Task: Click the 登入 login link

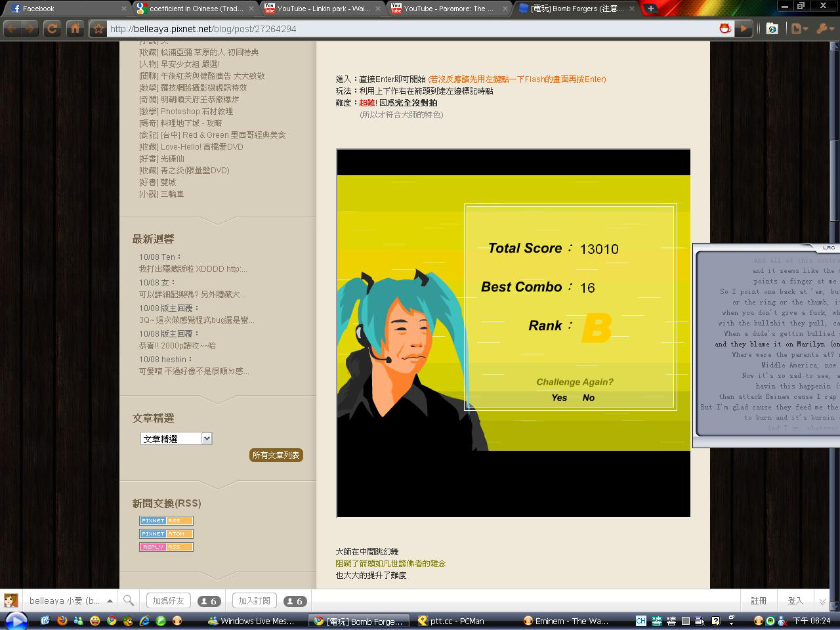Action: pos(795,600)
